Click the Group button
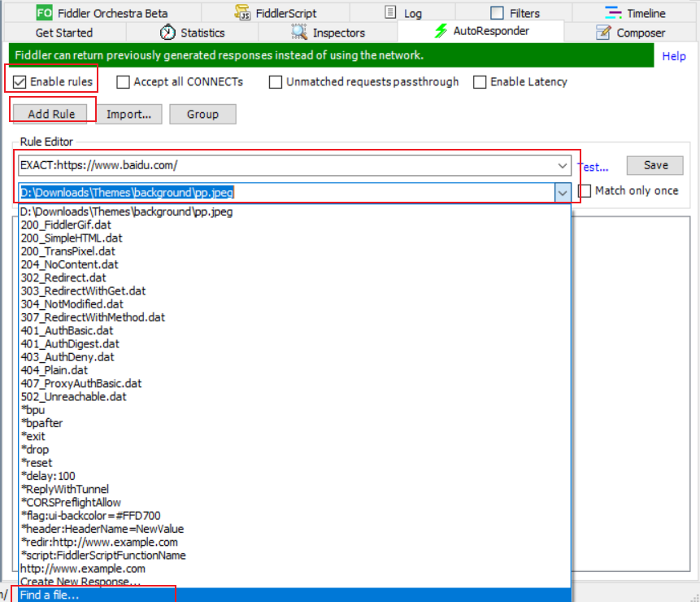 click(202, 115)
